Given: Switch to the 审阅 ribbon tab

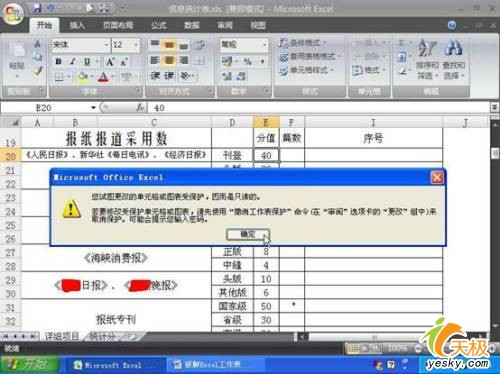Looking at the screenshot, I should tap(225, 25).
